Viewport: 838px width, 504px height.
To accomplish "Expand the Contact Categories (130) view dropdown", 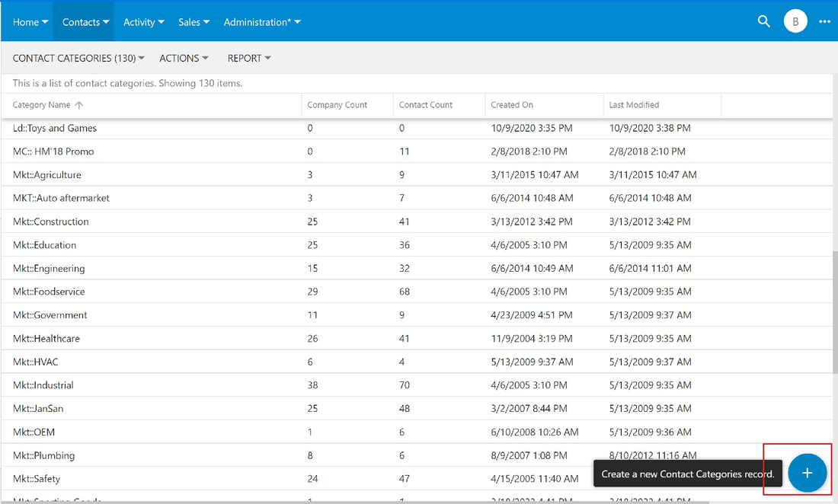I will click(x=78, y=58).
